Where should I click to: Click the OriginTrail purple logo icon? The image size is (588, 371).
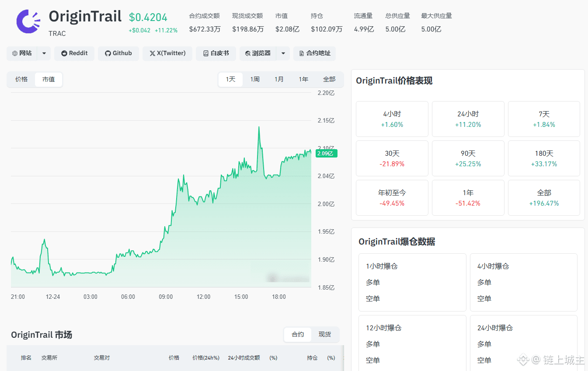pos(28,21)
